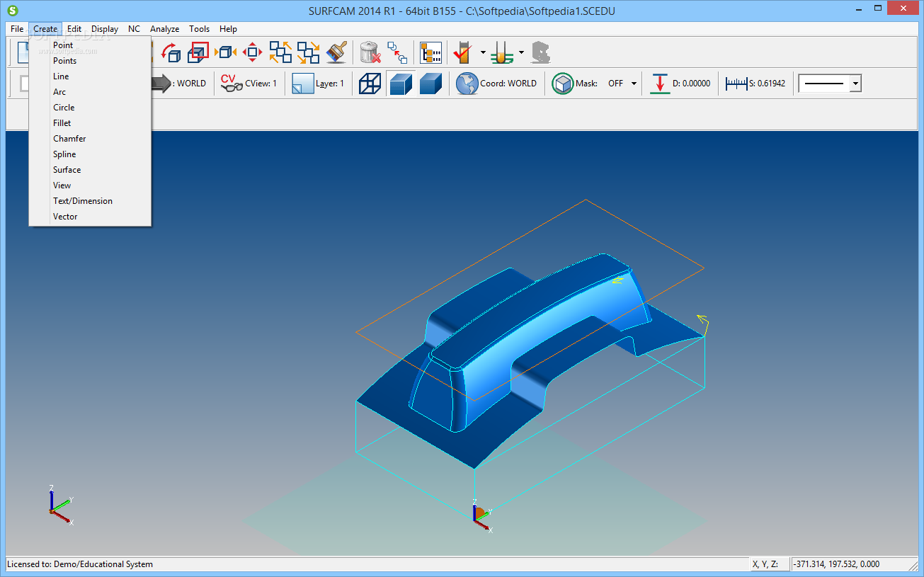Open the Mask OFF dropdown

point(634,83)
